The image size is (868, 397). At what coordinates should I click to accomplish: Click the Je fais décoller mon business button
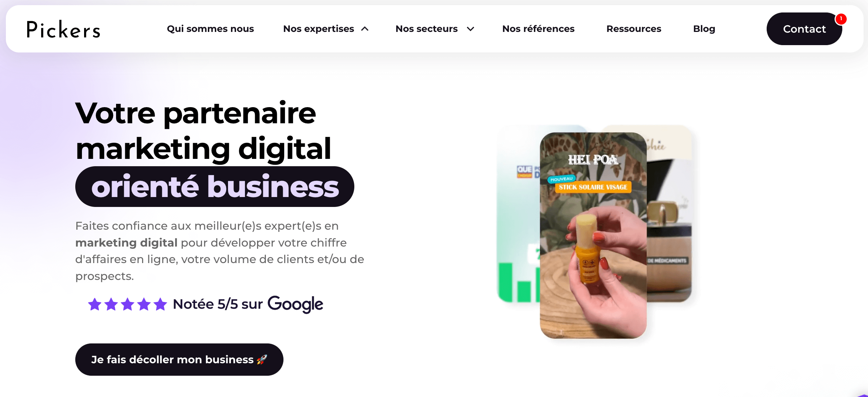click(x=179, y=360)
